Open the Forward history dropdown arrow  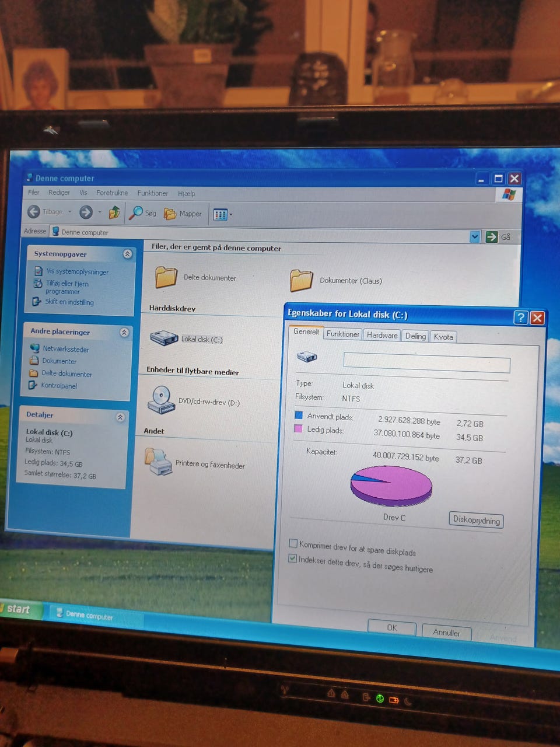coord(100,212)
